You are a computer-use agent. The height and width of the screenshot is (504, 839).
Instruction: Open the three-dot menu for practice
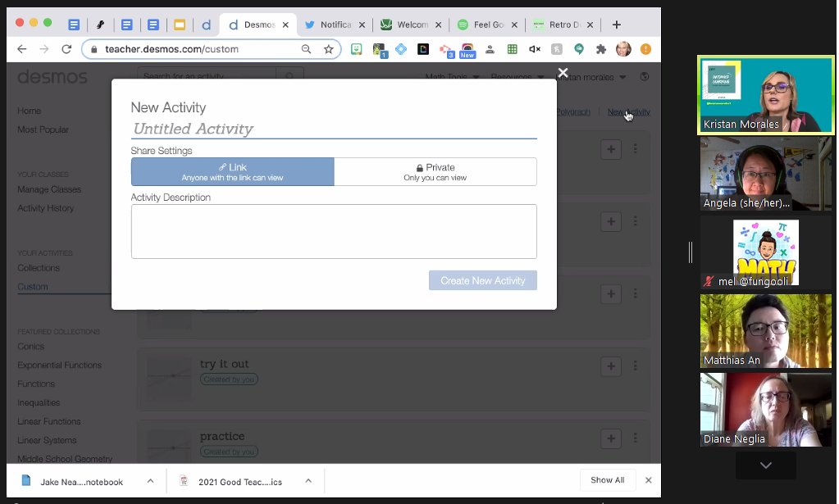coord(635,438)
